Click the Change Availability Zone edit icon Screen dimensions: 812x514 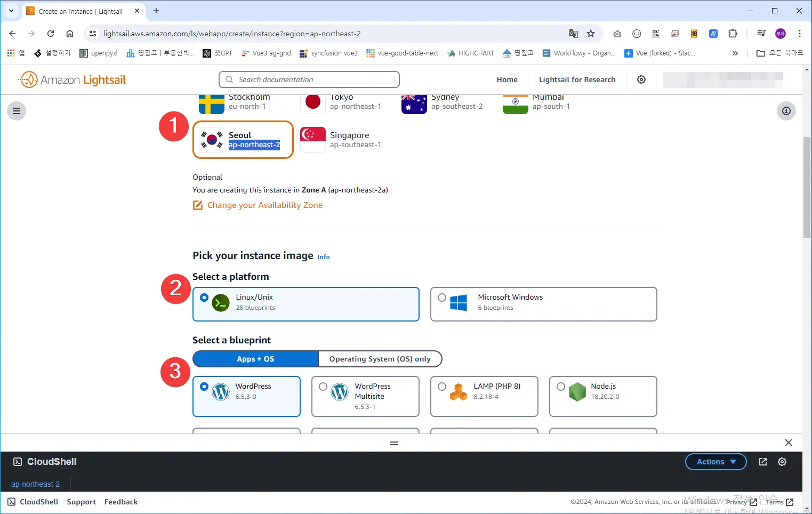pyautogui.click(x=198, y=205)
